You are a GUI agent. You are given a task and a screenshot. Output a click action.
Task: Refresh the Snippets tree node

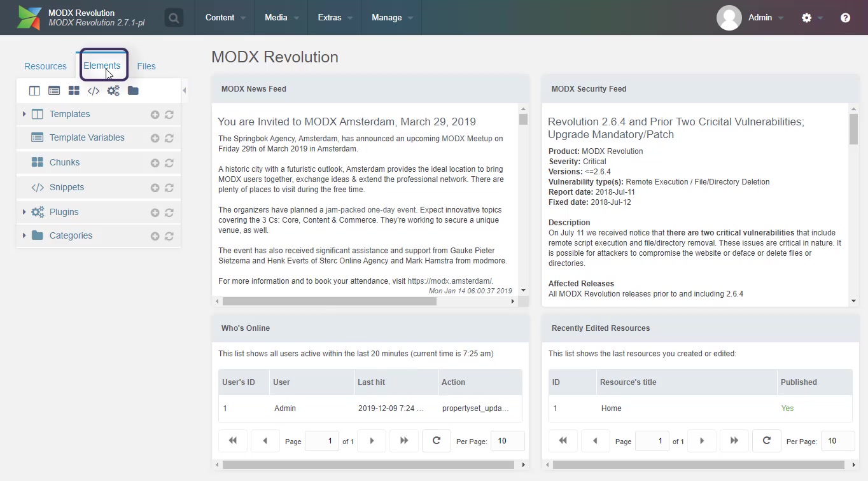tap(169, 188)
